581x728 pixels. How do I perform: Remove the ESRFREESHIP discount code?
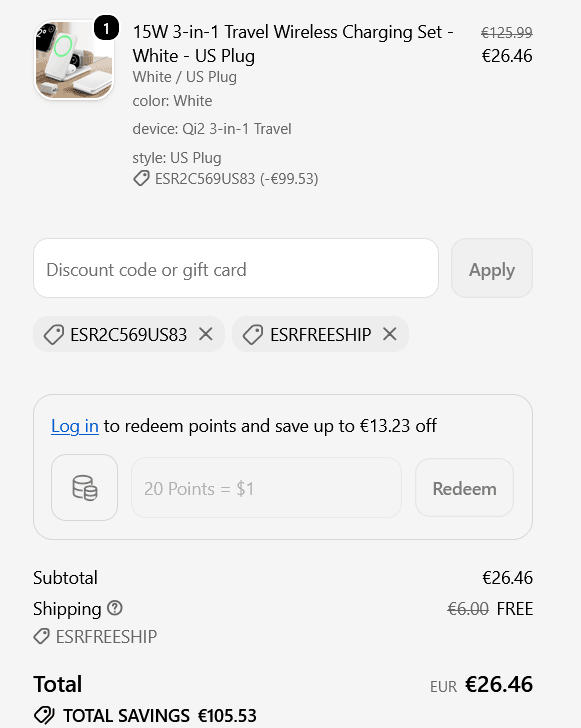390,334
